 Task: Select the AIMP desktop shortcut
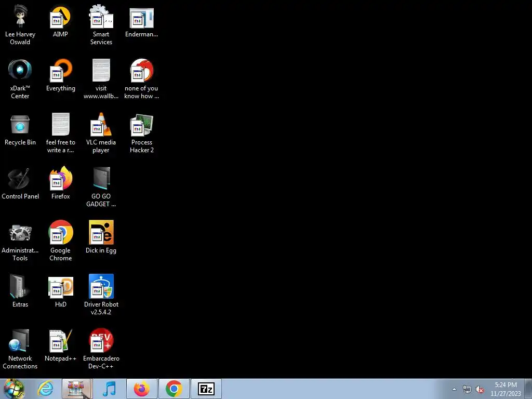[x=60, y=21]
